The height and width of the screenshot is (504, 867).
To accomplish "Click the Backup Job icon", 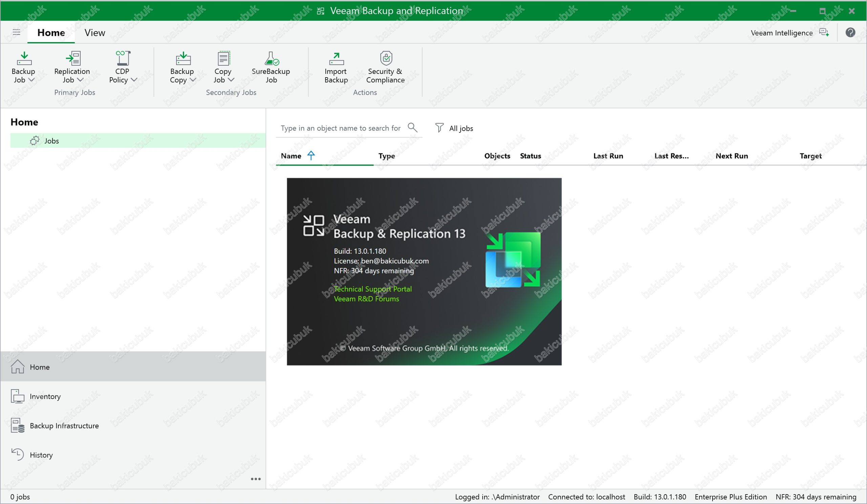I will tap(24, 59).
